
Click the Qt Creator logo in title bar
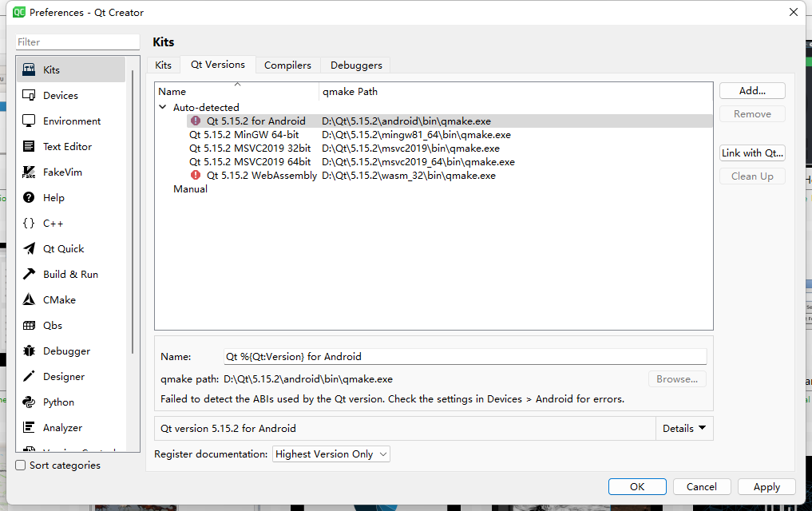(19, 12)
